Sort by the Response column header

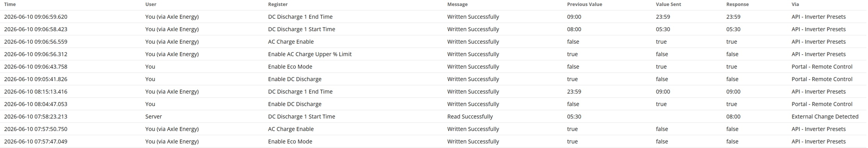(x=737, y=4)
